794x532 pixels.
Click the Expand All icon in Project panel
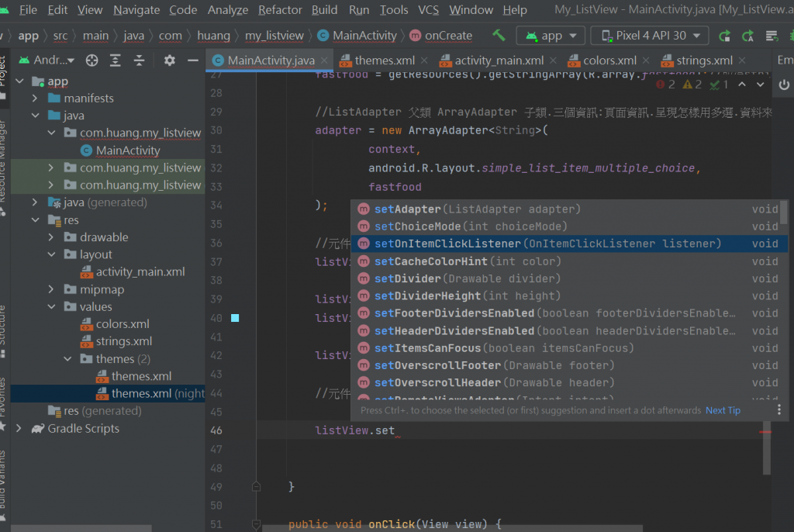[x=116, y=60]
